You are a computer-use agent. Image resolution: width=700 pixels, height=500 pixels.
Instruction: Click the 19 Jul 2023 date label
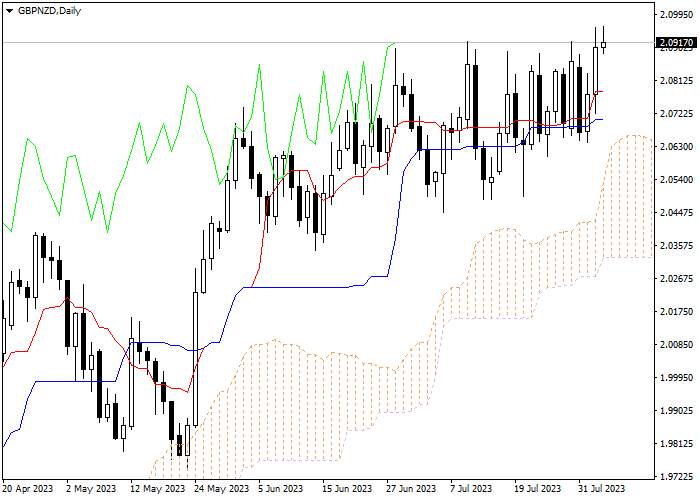pos(538,488)
